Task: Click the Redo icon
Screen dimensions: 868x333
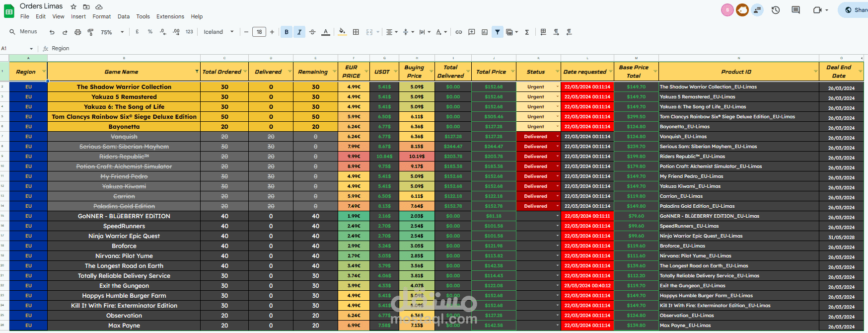Action: [65, 32]
